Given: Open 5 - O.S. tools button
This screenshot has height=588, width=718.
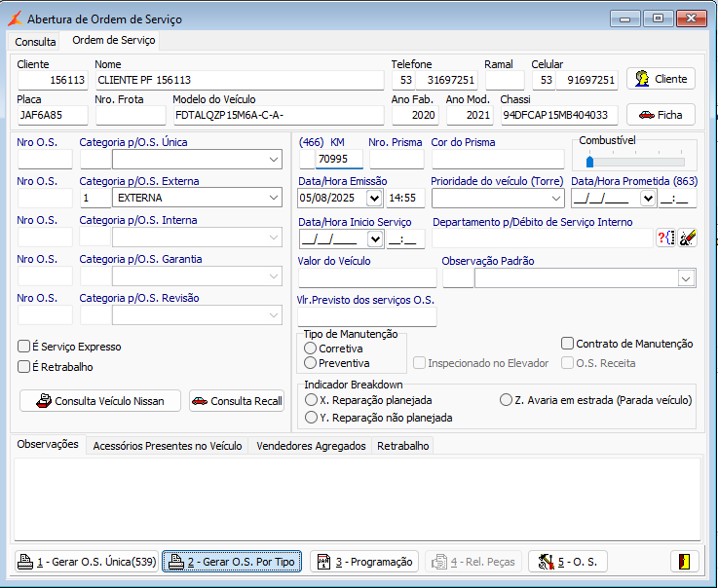Looking at the screenshot, I should tap(568, 562).
